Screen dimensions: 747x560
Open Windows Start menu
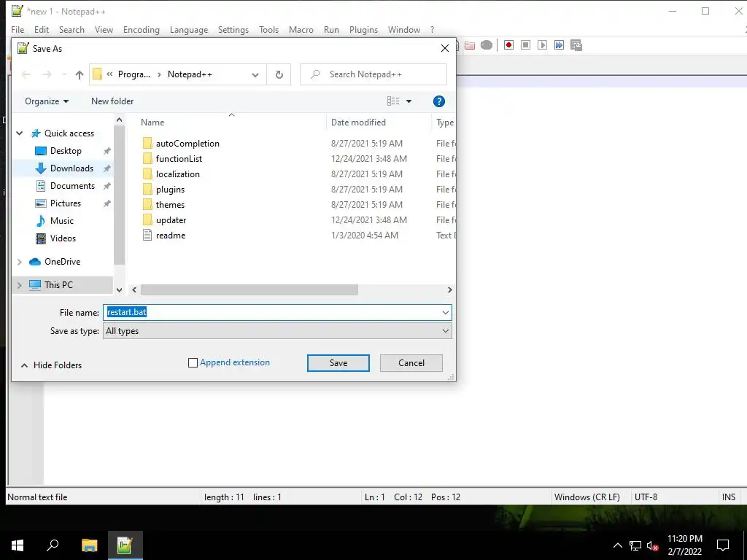pos(18,545)
